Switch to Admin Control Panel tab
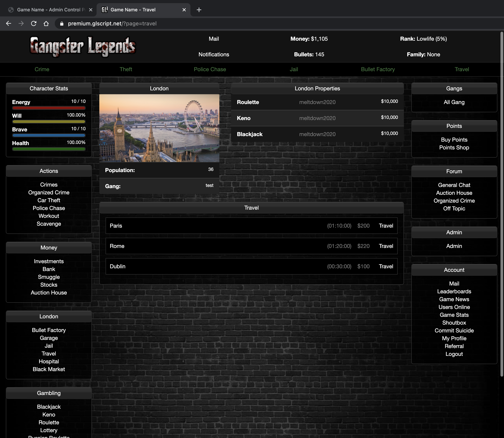The width and height of the screenshot is (504, 438). 49,10
